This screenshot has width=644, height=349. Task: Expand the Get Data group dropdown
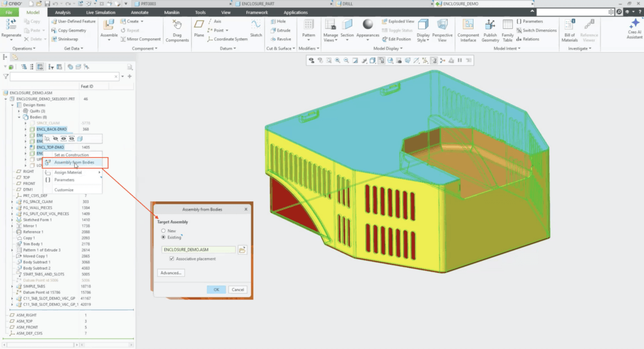click(74, 48)
